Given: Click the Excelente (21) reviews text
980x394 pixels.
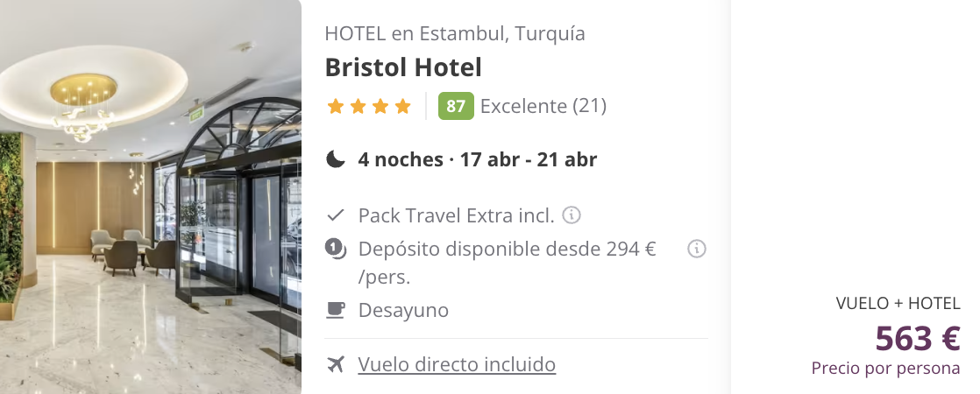Looking at the screenshot, I should 543,106.
